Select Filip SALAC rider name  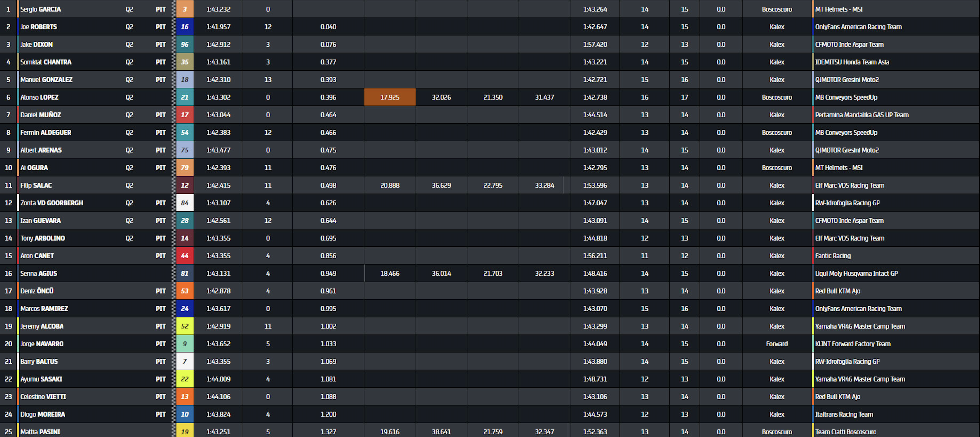(x=36, y=185)
